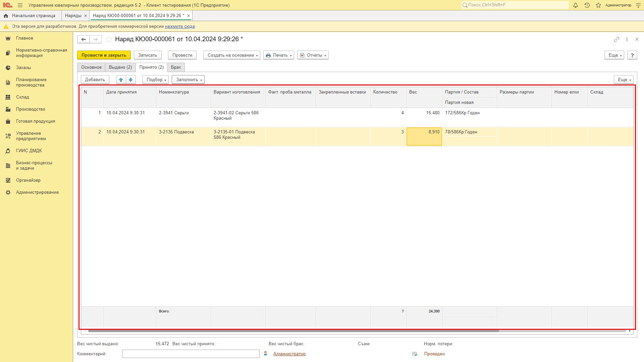This screenshot has height=362, width=644.
Task: Open the form's three-dot options menu
Action: [x=627, y=40]
